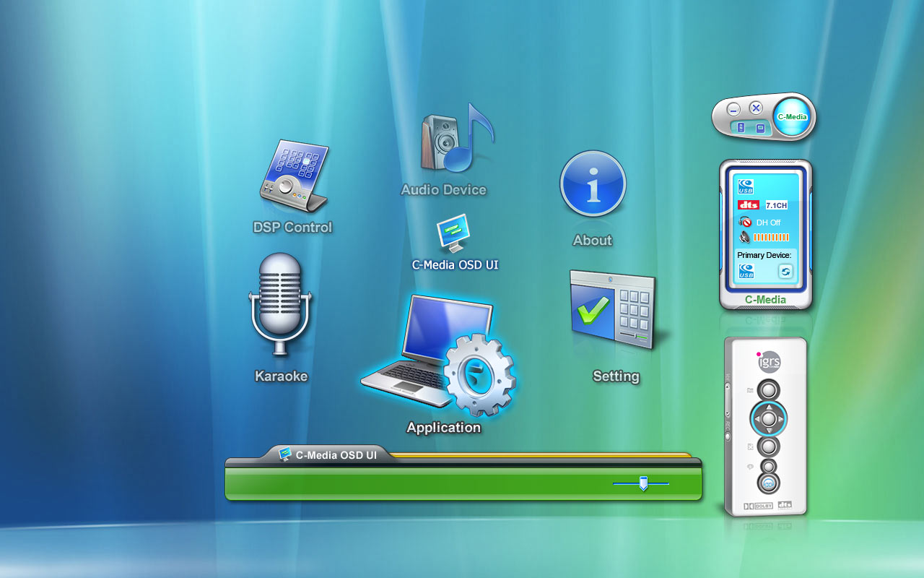
Task: Click the side rocker switch on the remote
Action: 728,401
